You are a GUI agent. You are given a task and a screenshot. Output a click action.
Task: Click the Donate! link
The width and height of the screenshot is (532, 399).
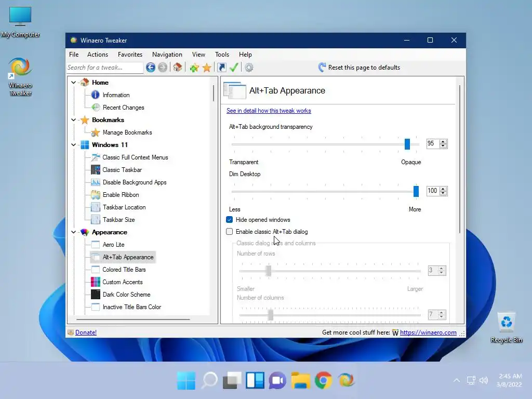tap(86, 332)
